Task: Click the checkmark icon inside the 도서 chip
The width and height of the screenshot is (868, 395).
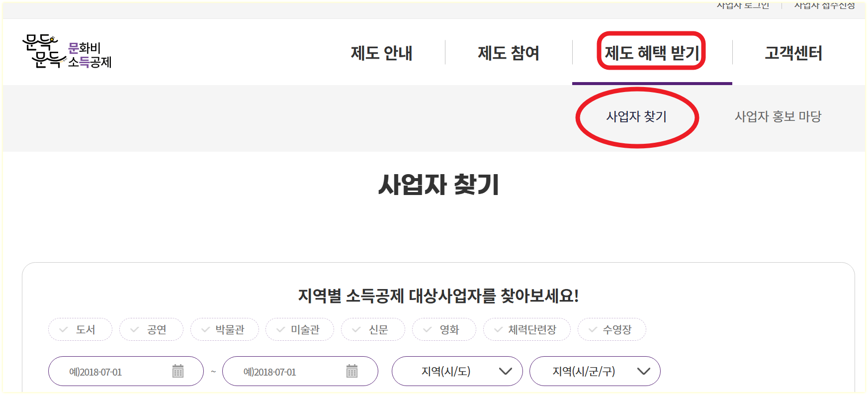Action: [x=63, y=329]
